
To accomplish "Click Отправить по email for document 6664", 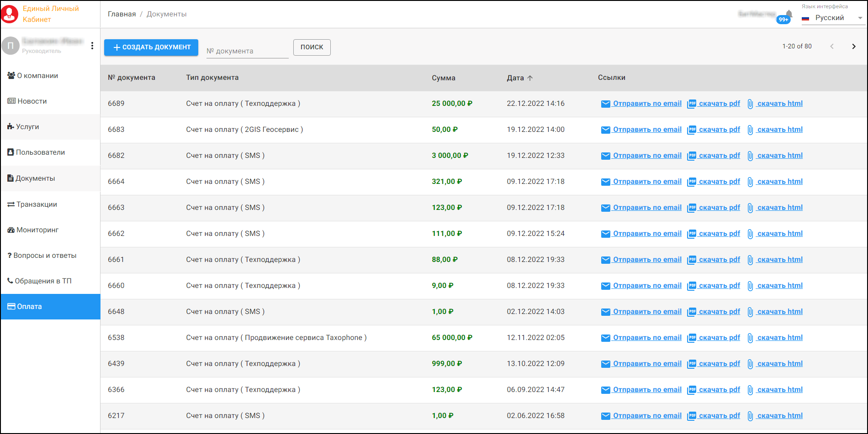I will click(647, 182).
